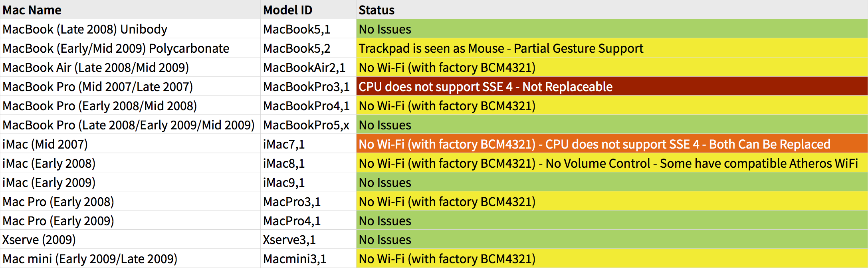Select the Xserve3,1 model ID cell
This screenshot has height=268, width=868.
click(x=289, y=240)
